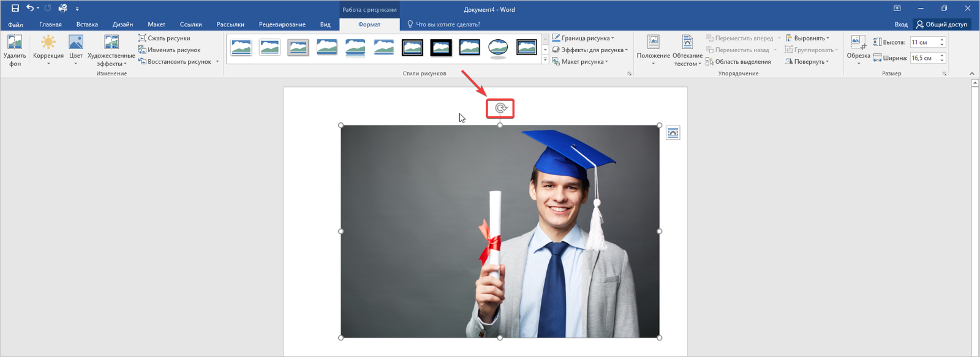Click the rotation handle above the picture
Image resolution: width=980 pixels, height=357 pixels.
pyautogui.click(x=500, y=108)
